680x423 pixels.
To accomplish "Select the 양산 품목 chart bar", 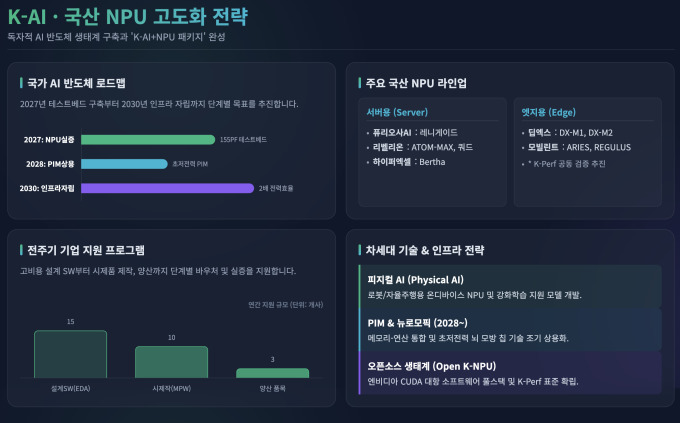I will (x=273, y=373).
